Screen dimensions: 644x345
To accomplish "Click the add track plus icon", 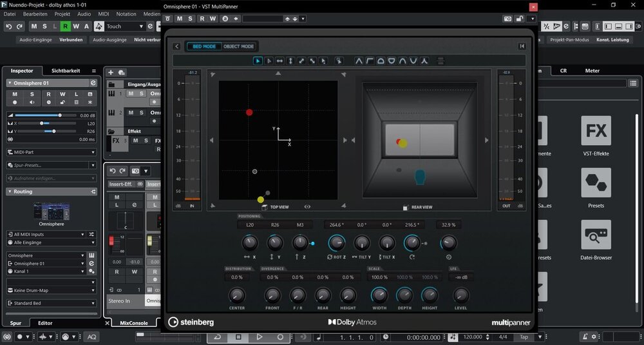I will point(111,72).
